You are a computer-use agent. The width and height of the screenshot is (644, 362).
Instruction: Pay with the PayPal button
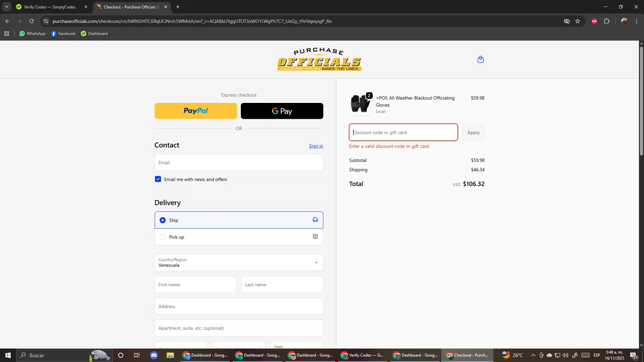click(x=196, y=111)
